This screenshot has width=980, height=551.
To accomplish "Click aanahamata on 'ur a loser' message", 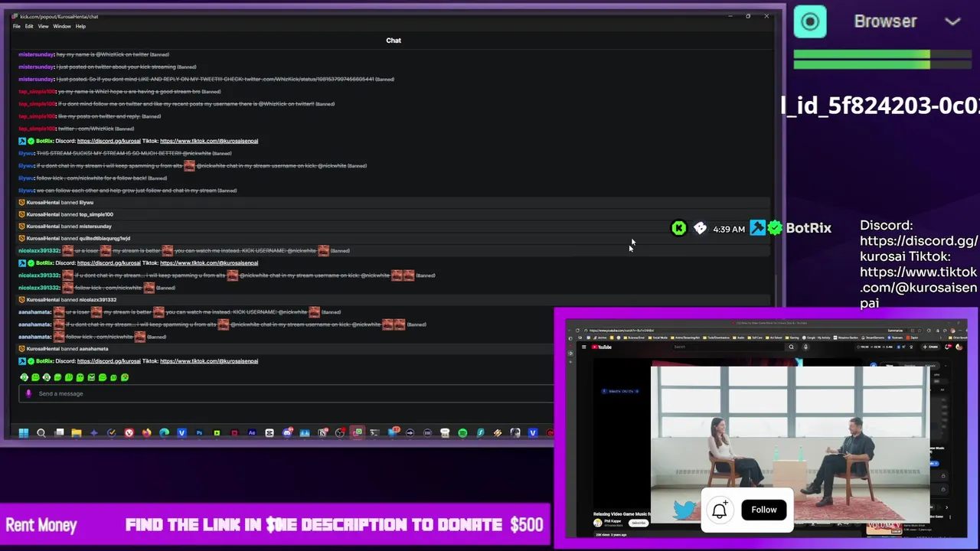I will 34,312.
